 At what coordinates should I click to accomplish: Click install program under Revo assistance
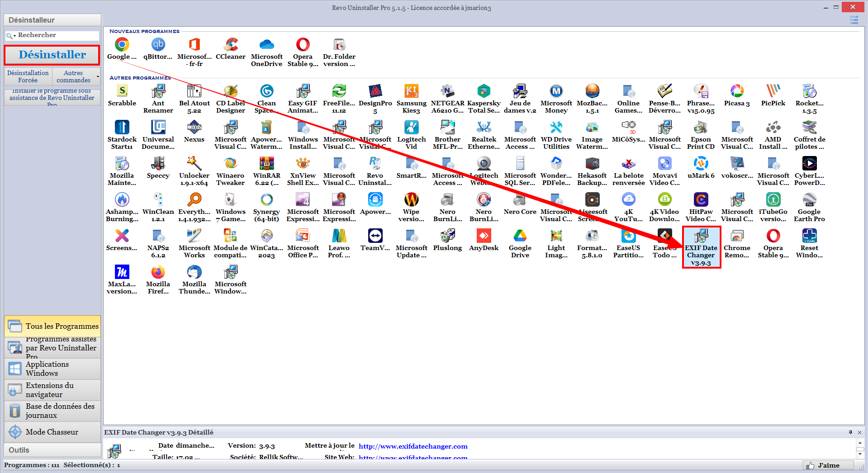click(x=52, y=97)
